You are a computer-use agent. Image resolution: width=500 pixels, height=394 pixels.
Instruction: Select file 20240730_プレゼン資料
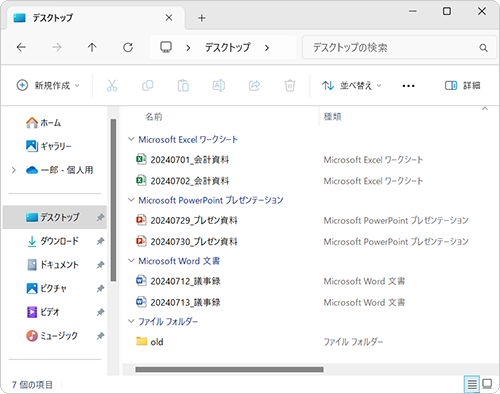(187, 242)
